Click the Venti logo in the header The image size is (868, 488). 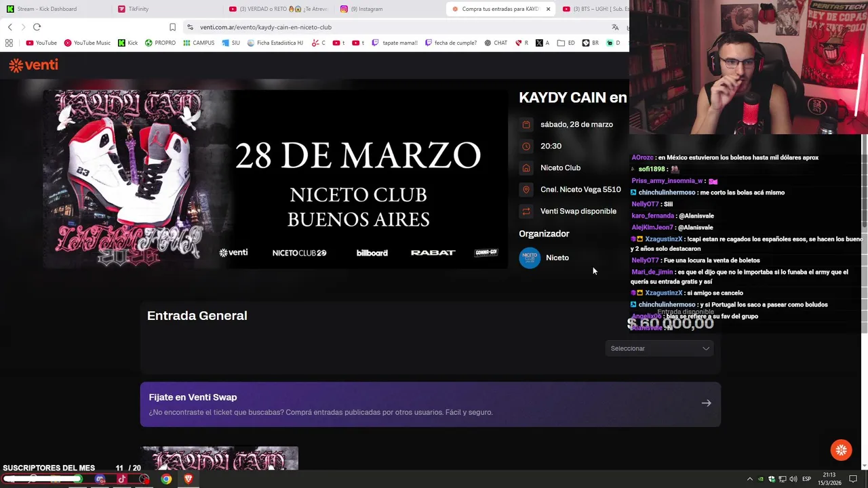33,65
